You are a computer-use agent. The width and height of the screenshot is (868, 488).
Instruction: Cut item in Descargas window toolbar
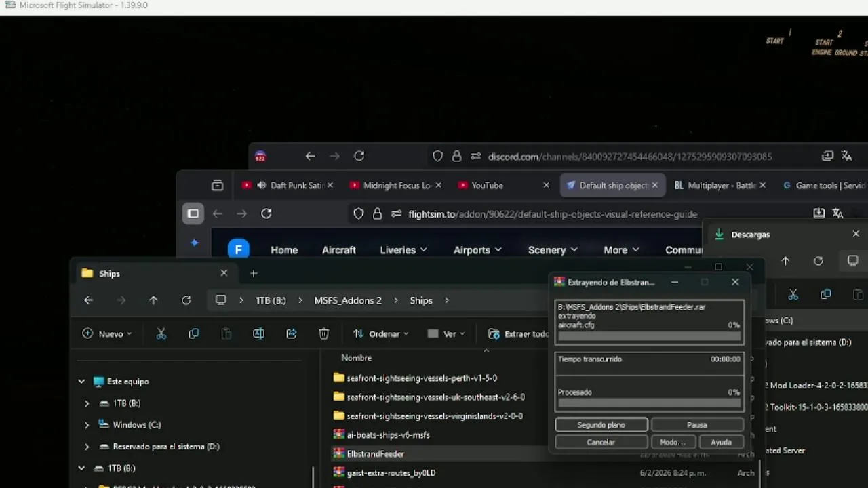[x=793, y=294]
